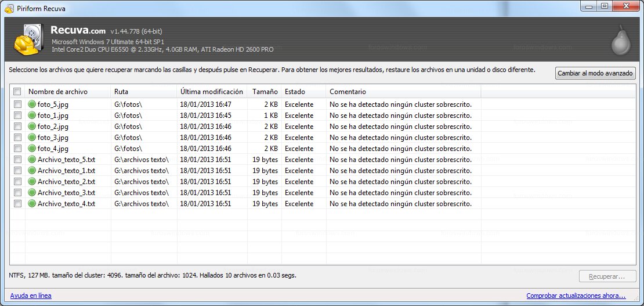This screenshot has height=306, width=644.
Task: Click green status icon of Archivo_texto_2.txt
Action: [32, 181]
